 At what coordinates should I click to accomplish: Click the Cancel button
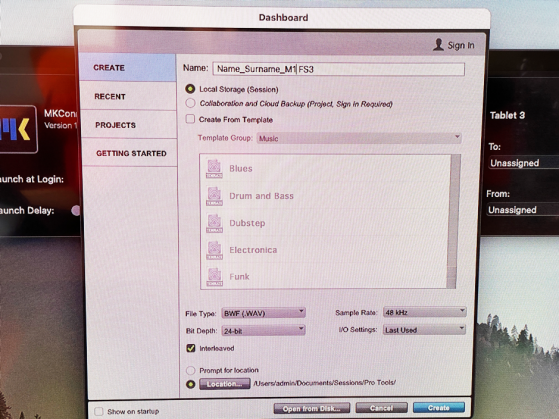point(381,408)
